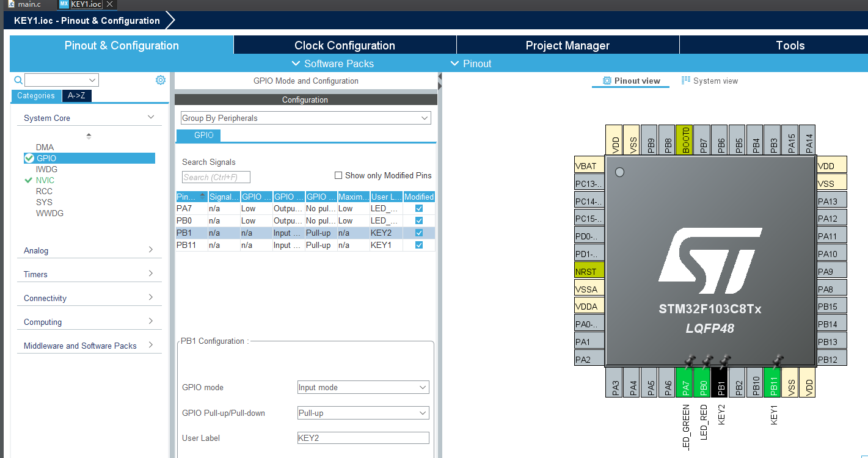868x458 pixels.
Task: Open the peripheral search combo box
Action: (x=62, y=80)
